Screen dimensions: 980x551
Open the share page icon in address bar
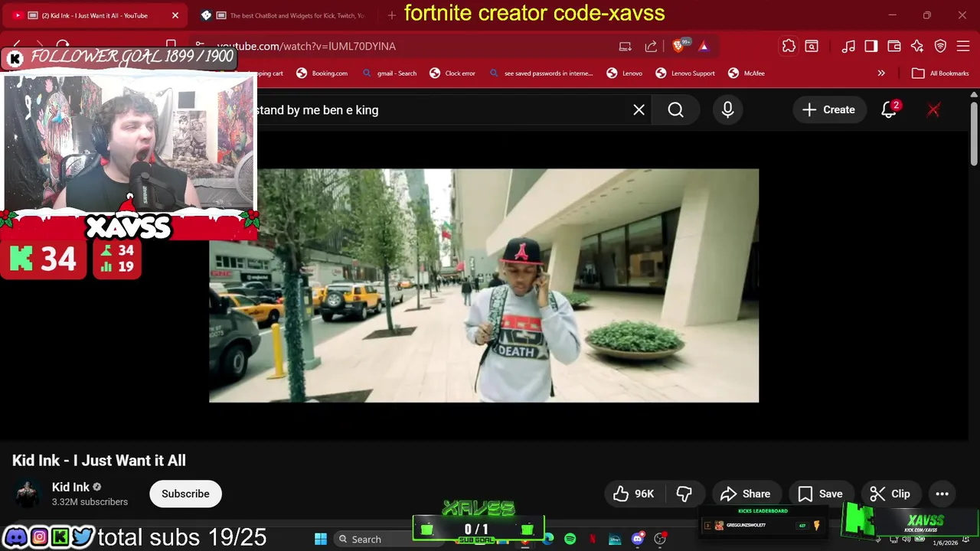651,47
